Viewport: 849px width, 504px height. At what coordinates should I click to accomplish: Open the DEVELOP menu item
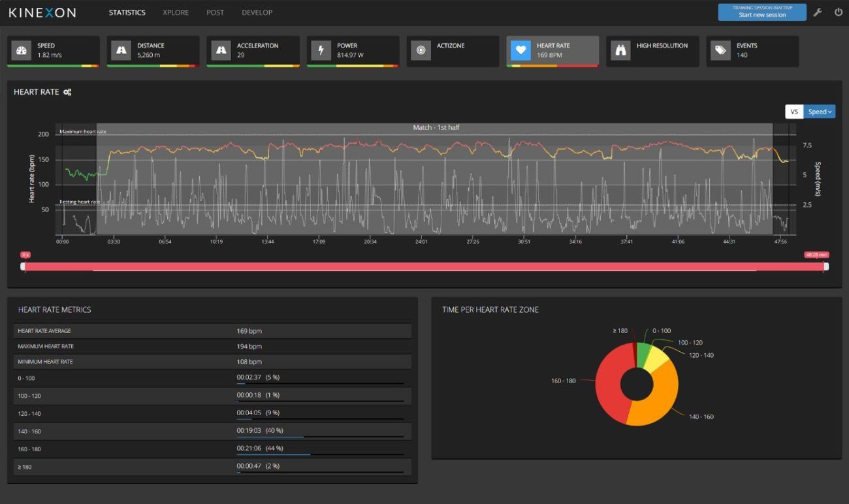(x=257, y=12)
